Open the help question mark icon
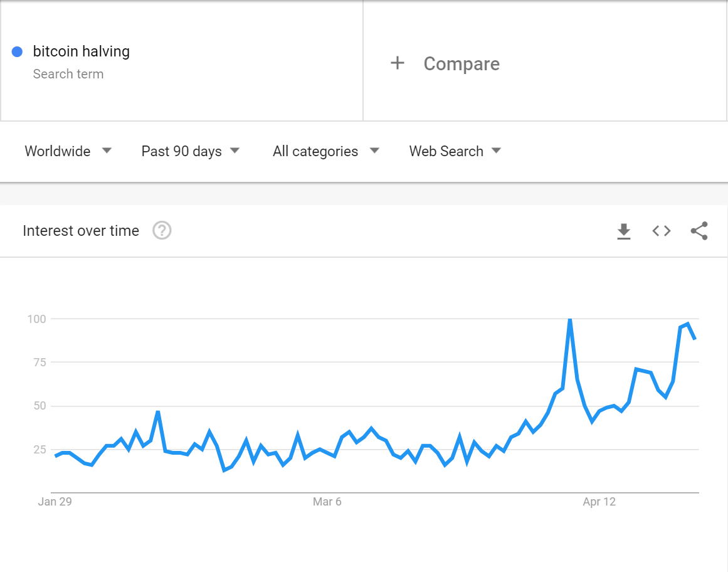 click(x=162, y=230)
